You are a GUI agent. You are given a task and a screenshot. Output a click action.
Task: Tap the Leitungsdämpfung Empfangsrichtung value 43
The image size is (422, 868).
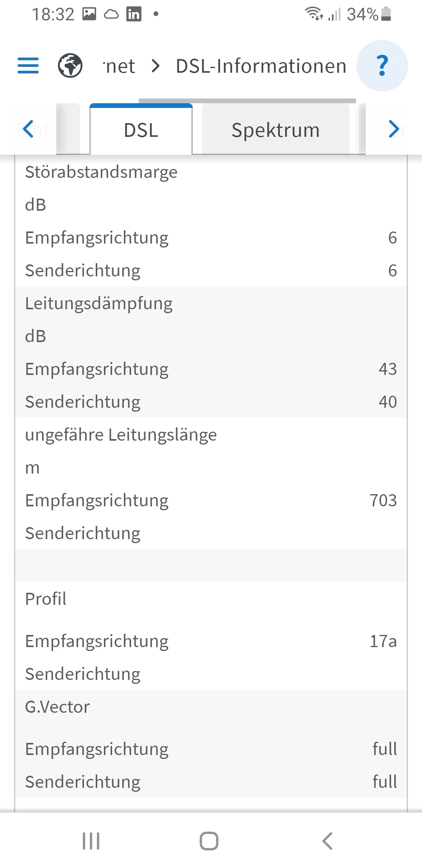(x=388, y=369)
